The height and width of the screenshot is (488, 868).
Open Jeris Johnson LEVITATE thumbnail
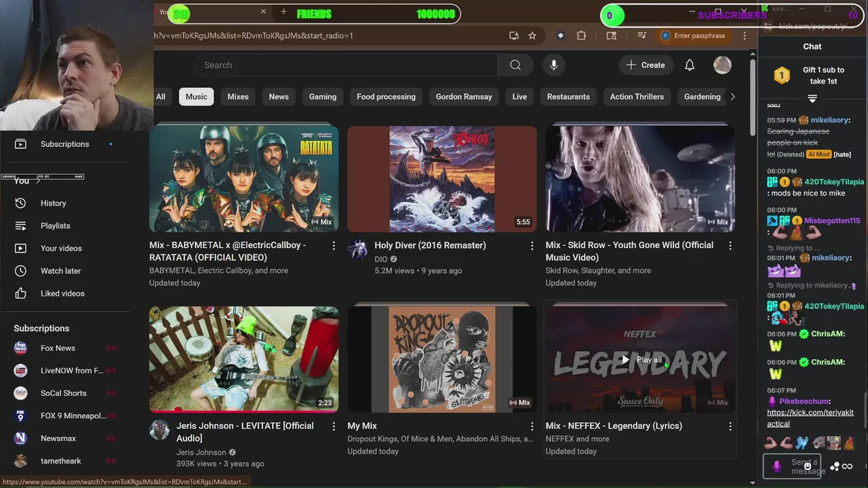pos(244,359)
